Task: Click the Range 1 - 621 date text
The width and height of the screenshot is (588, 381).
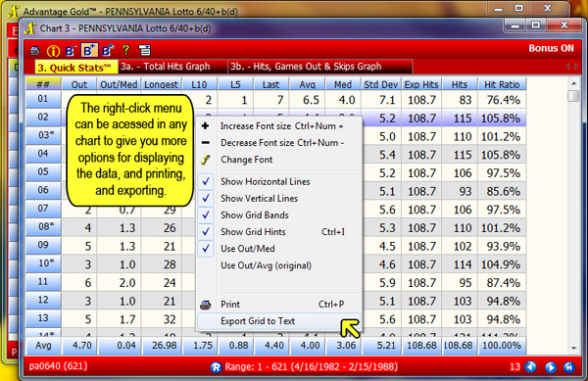Action: [311, 366]
